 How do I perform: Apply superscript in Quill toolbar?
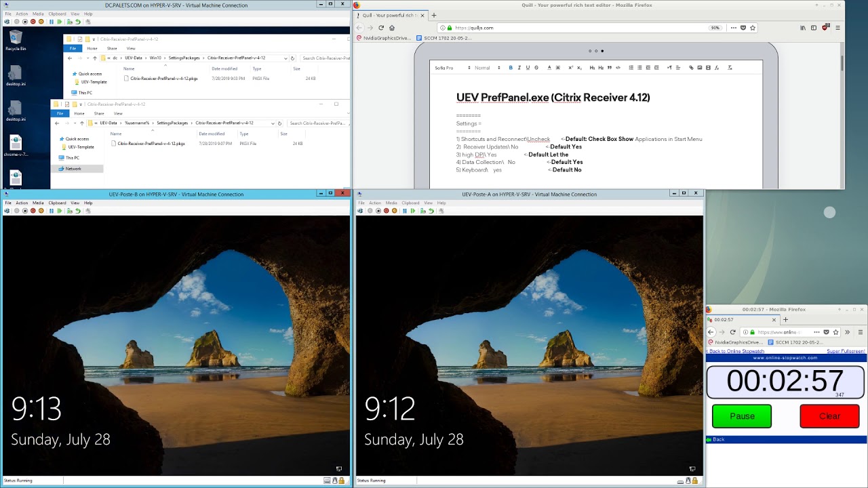570,68
